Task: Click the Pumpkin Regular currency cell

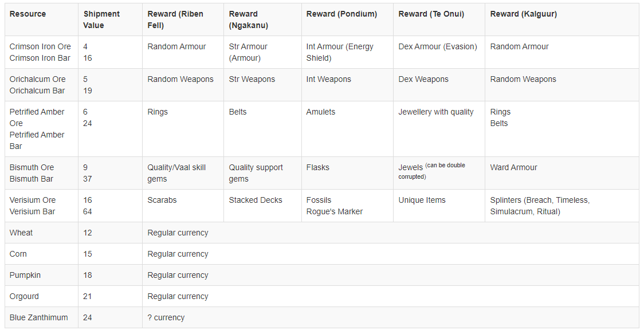Action: click(x=391, y=275)
